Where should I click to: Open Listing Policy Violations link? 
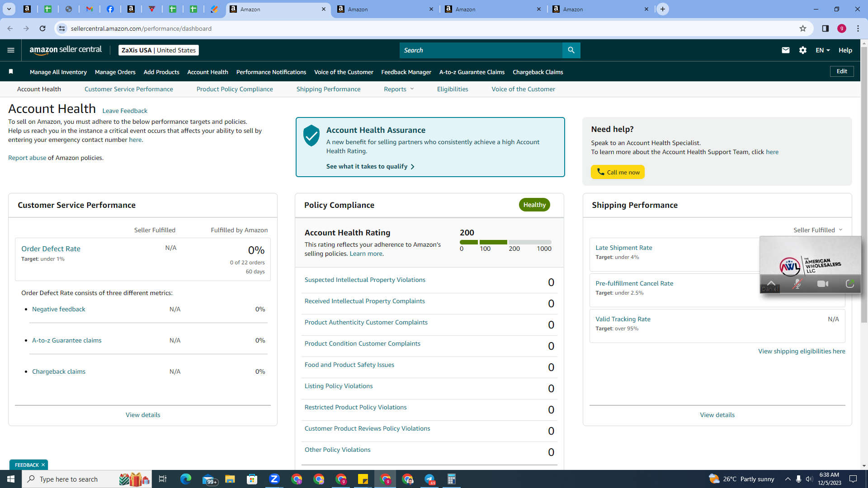coord(339,386)
